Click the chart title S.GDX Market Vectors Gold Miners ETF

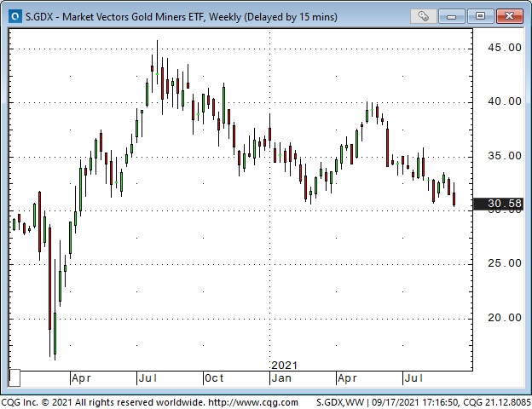coord(182,17)
